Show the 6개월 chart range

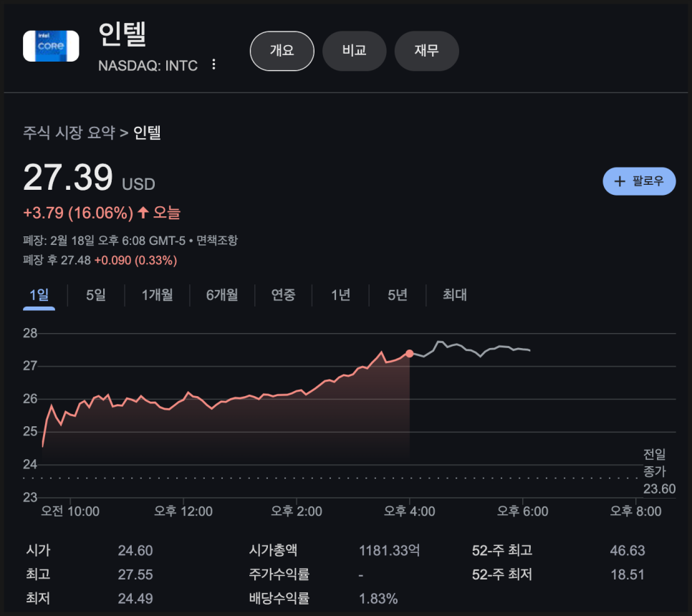point(222,295)
